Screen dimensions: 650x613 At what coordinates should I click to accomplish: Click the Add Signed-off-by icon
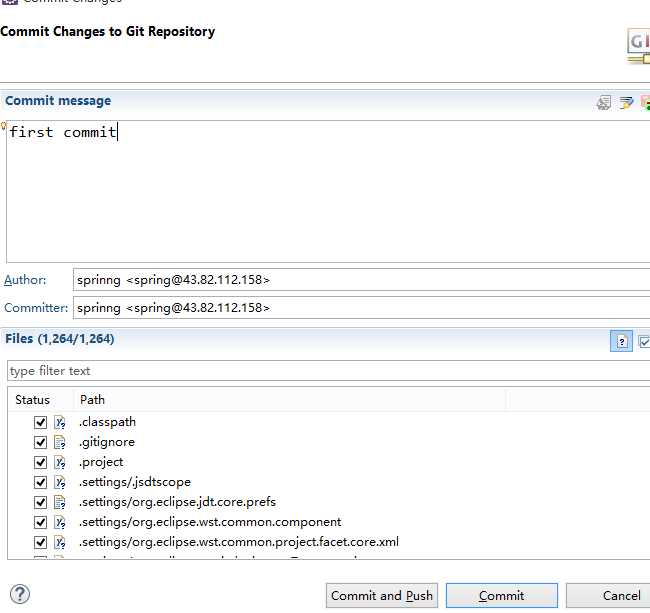coord(626,102)
